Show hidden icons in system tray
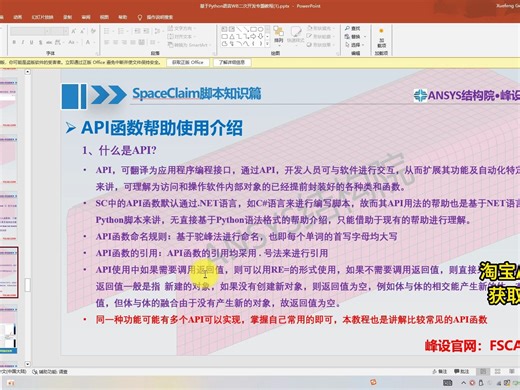Screen dimensions: 520x390 (x=464, y=383)
